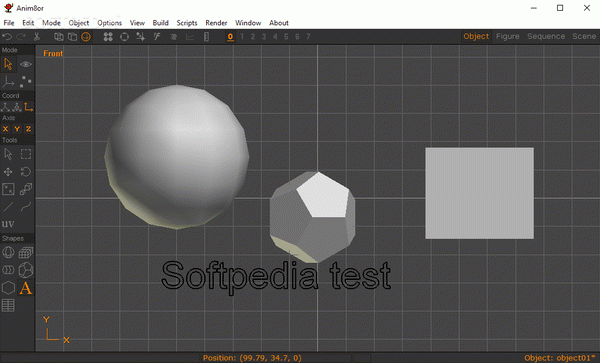The width and height of the screenshot is (600, 363).
Task: Click the stacked layers toolbar icon
Action: click(x=173, y=37)
